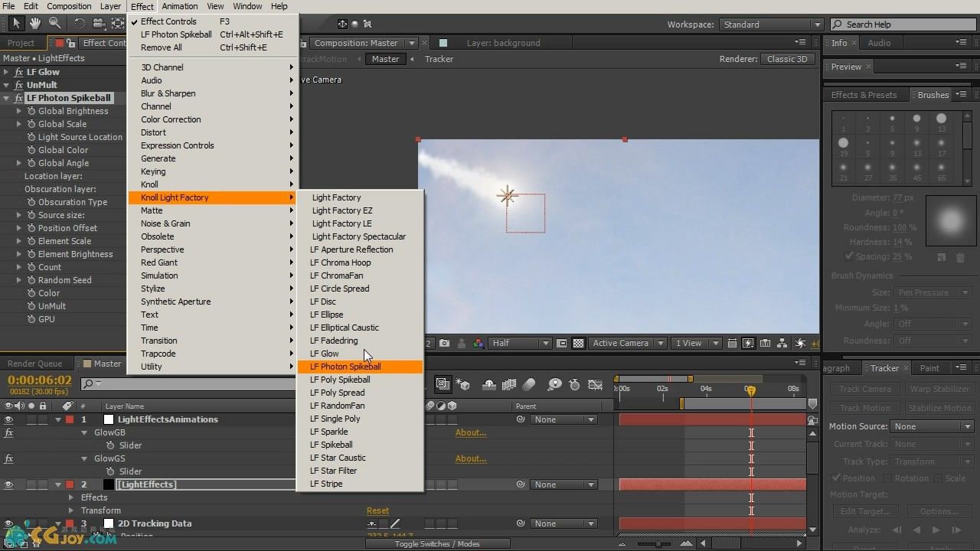Viewport: 980px width, 551px height.
Task: Toggle Spacing checkbox in Brushes panel
Action: (848, 256)
